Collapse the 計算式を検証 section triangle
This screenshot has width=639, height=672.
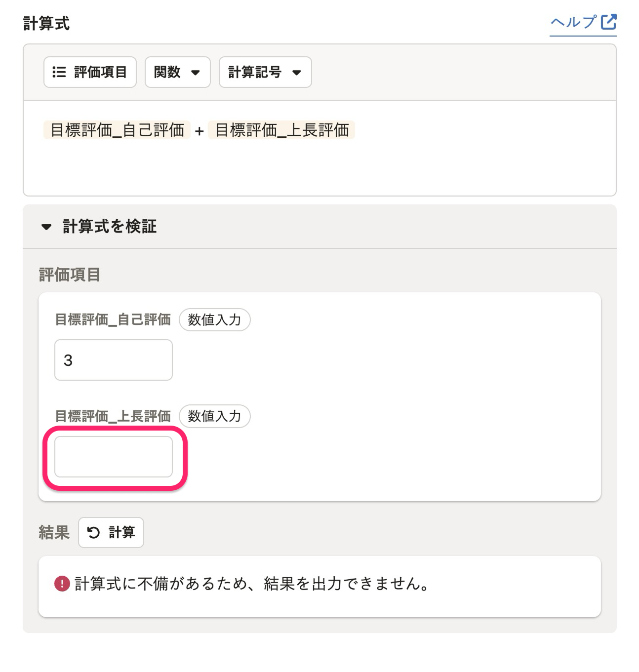point(46,227)
